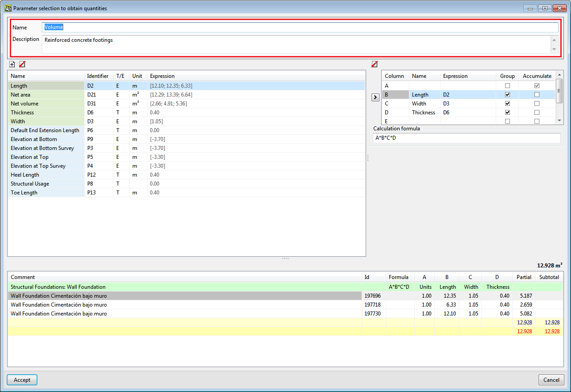Viewport: 571px width, 392px height.
Task: Enable Accumulate for the Length row B
Action: tap(537, 95)
